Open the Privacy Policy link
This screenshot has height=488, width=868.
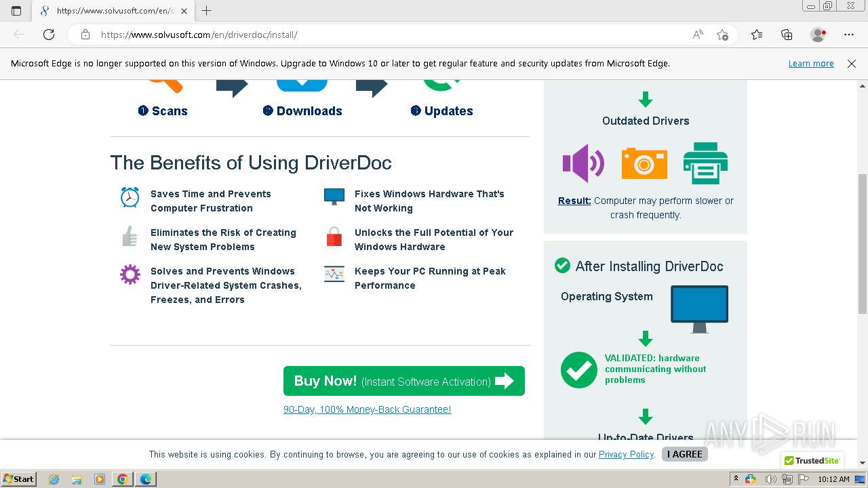pos(627,454)
